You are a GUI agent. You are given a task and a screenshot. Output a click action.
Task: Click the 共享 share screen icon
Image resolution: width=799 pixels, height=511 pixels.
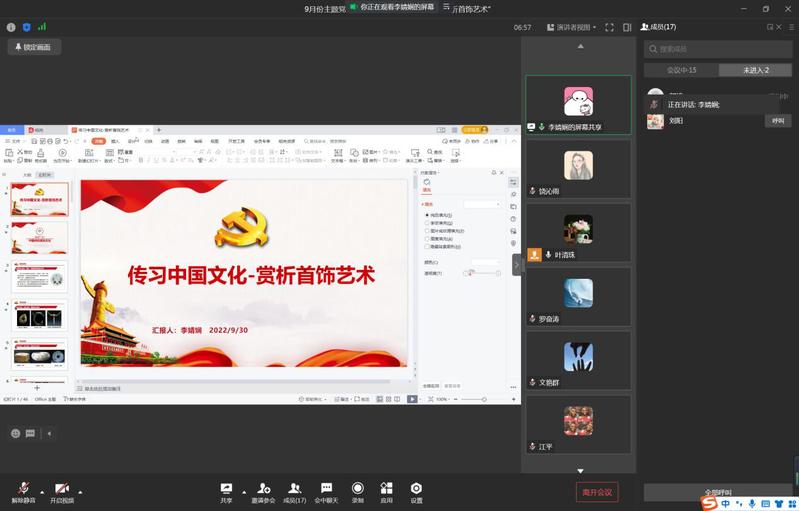point(226,488)
